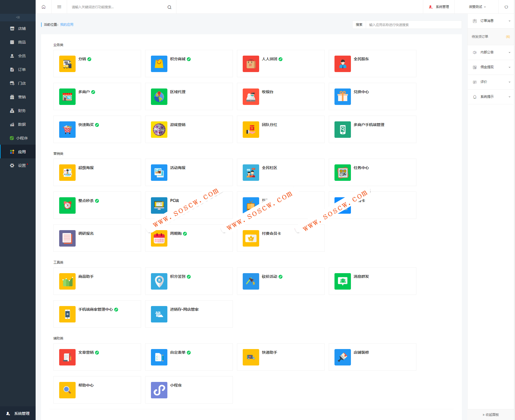Screen dimensions: 515x420
Task: Expand the 订单消息 panel section
Action: (x=491, y=21)
